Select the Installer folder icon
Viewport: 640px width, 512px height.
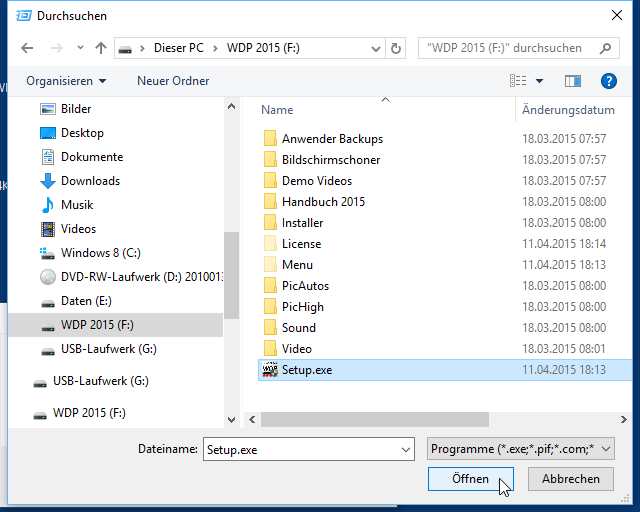click(270, 223)
